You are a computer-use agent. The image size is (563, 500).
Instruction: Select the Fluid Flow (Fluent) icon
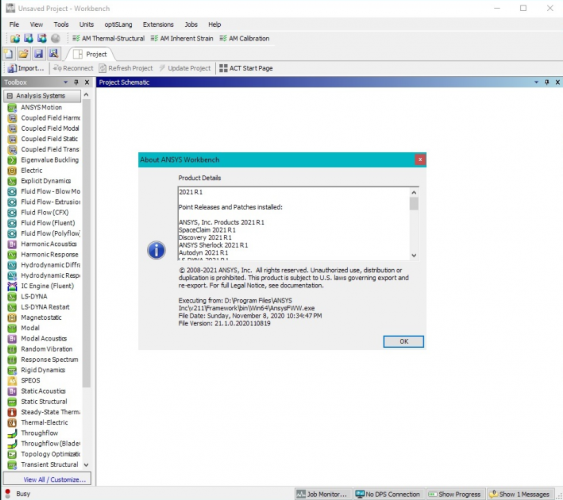(12, 223)
